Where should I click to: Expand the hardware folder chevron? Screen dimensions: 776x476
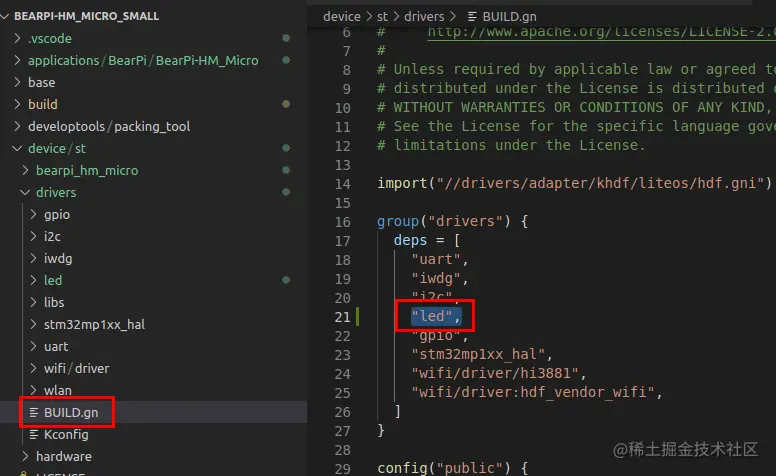(x=26, y=456)
